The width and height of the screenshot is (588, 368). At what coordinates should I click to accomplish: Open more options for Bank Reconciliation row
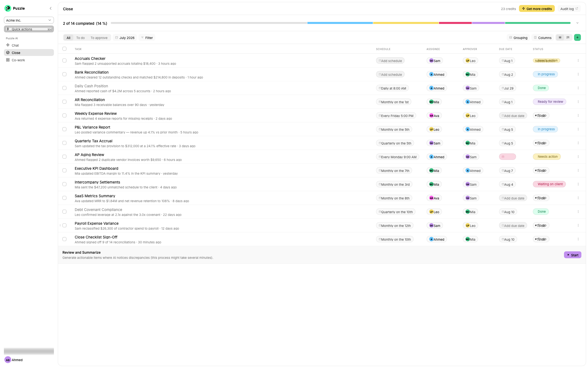click(578, 74)
